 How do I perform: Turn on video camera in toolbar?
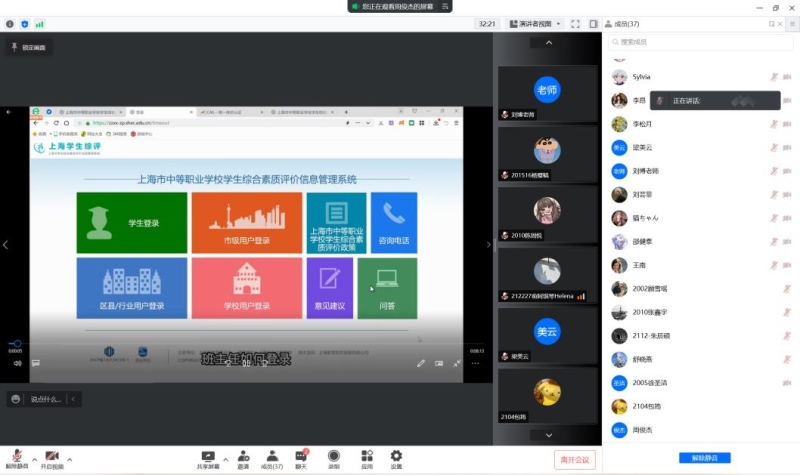(52, 459)
